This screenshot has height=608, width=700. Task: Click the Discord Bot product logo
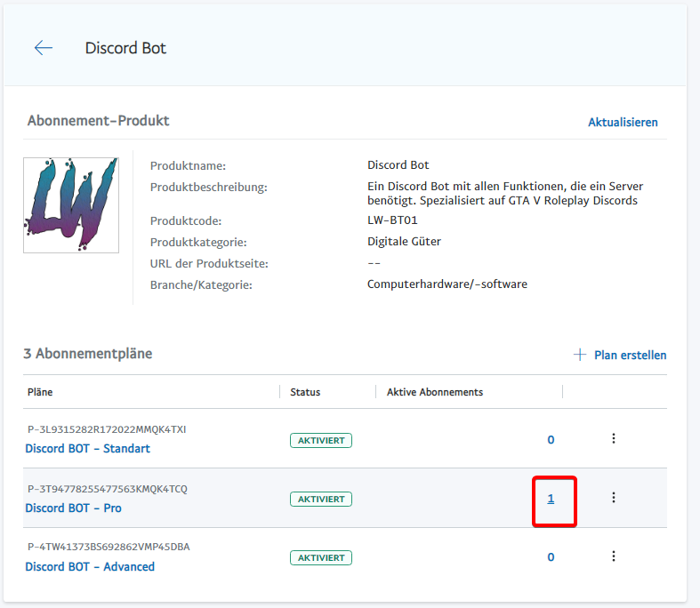point(71,205)
